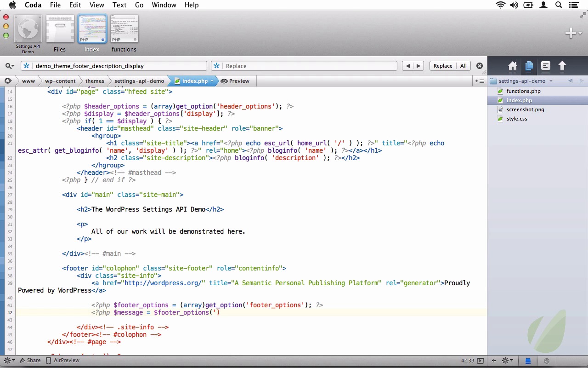Viewport: 588px width, 368px height.
Task: Open the sidebar Clips panel icon
Action: (x=546, y=66)
